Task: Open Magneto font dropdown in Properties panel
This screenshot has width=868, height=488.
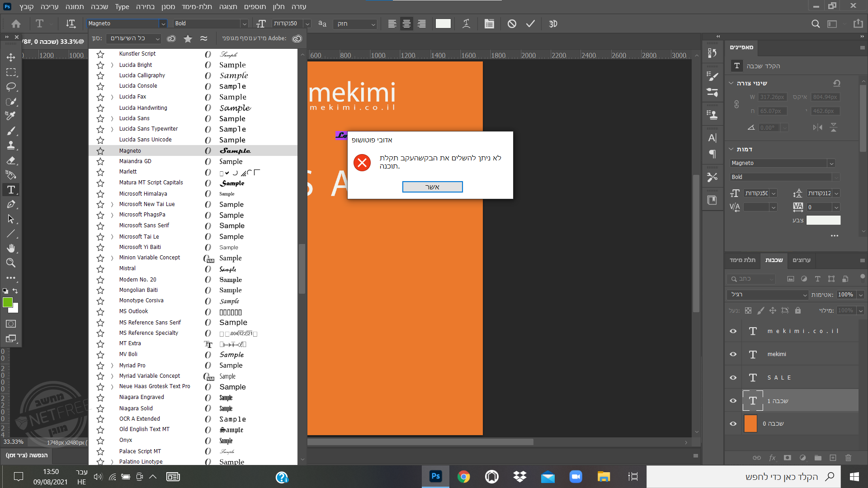Action: (831, 163)
